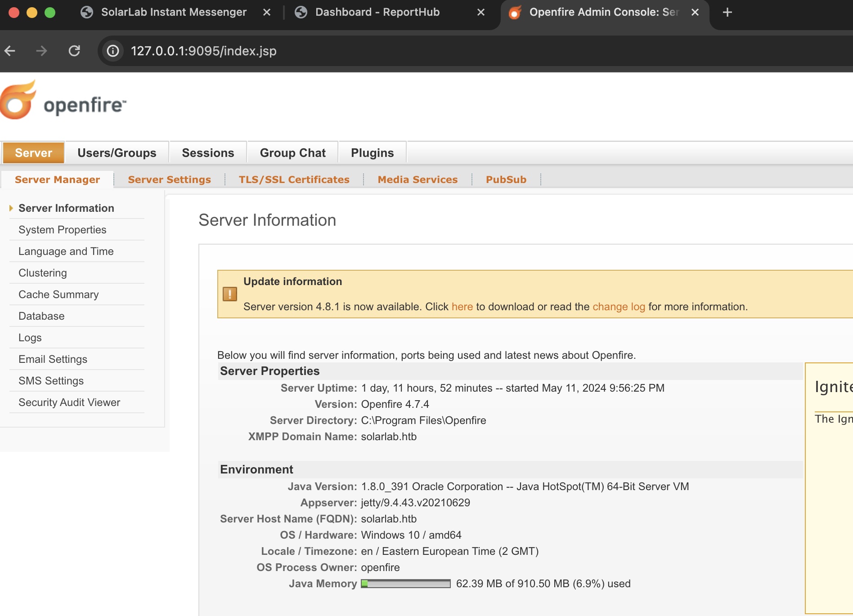Click the 'jetty/9.4.43.v20210629' appserver value
853x616 pixels.
click(x=415, y=503)
